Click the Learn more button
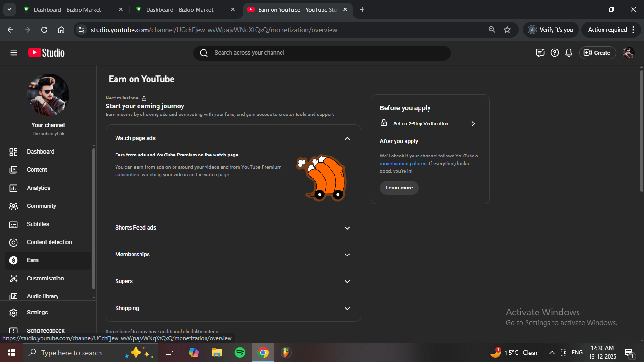This screenshot has width=644, height=362. [x=399, y=188]
